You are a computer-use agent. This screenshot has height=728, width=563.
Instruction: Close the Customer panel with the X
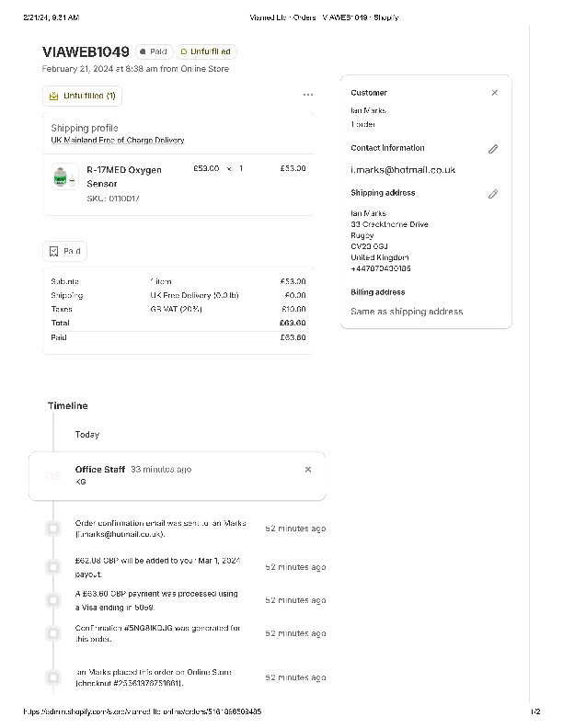tap(494, 93)
